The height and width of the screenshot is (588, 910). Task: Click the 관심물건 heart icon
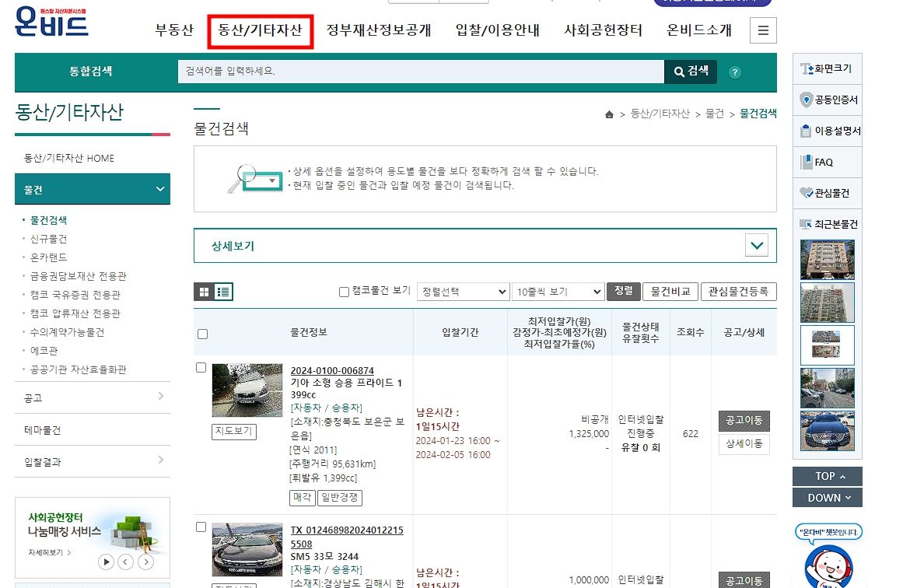click(827, 193)
